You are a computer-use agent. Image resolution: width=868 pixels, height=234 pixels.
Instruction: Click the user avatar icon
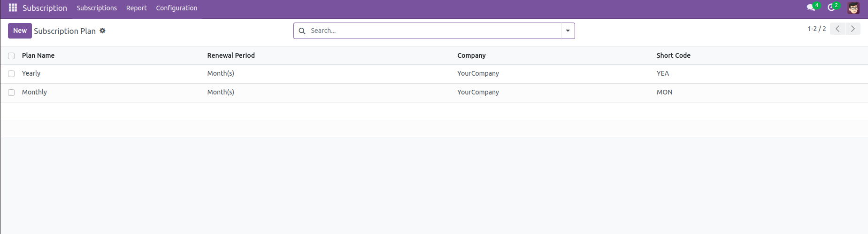[x=853, y=8]
